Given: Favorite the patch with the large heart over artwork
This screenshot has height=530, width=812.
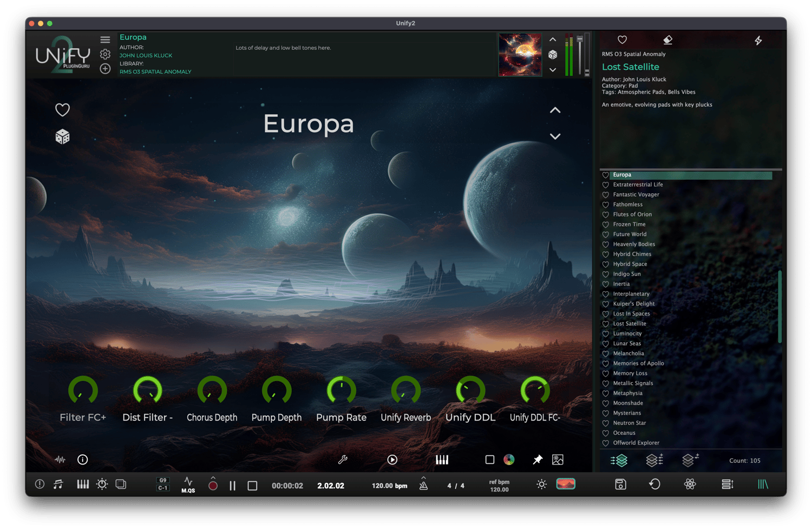Looking at the screenshot, I should point(62,110).
